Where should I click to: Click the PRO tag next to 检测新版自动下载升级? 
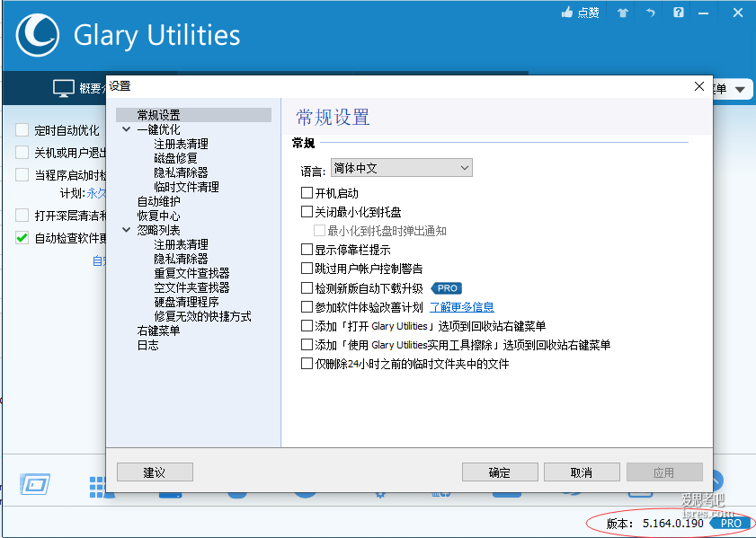tap(447, 288)
